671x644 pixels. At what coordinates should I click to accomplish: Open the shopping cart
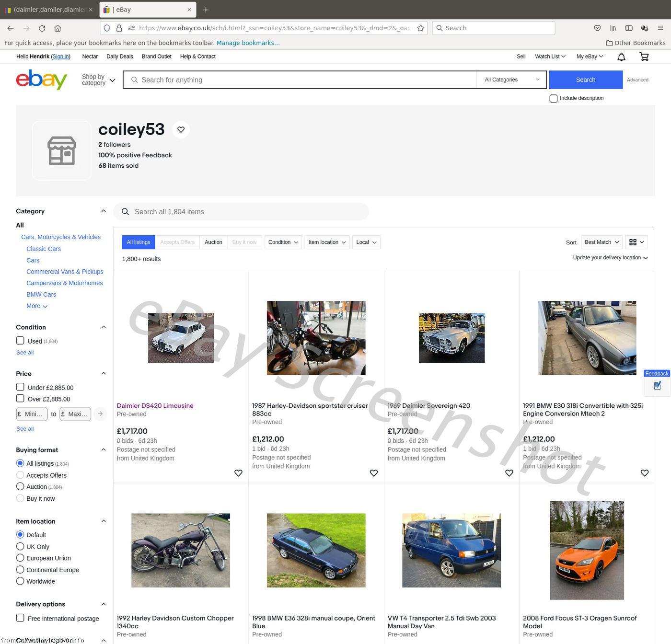644,57
